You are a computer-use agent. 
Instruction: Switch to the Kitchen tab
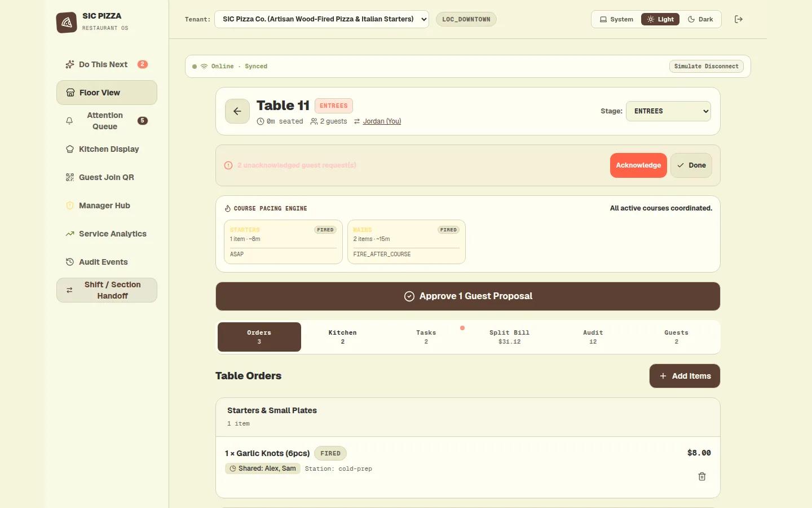point(343,337)
